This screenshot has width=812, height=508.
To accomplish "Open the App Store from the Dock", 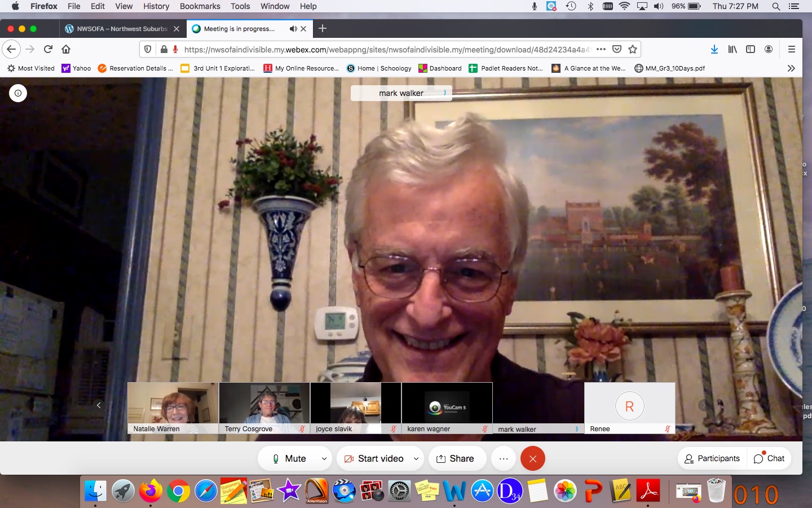I will pyautogui.click(x=482, y=491).
